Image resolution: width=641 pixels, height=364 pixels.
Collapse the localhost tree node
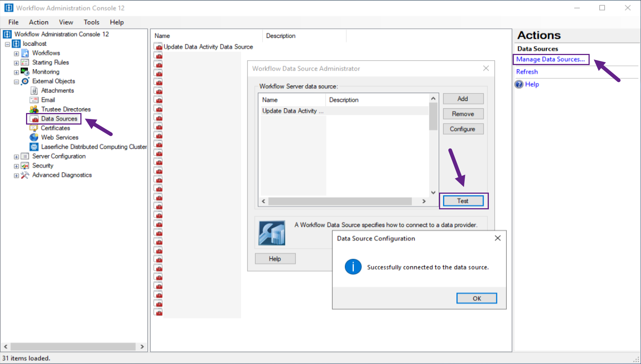7,44
